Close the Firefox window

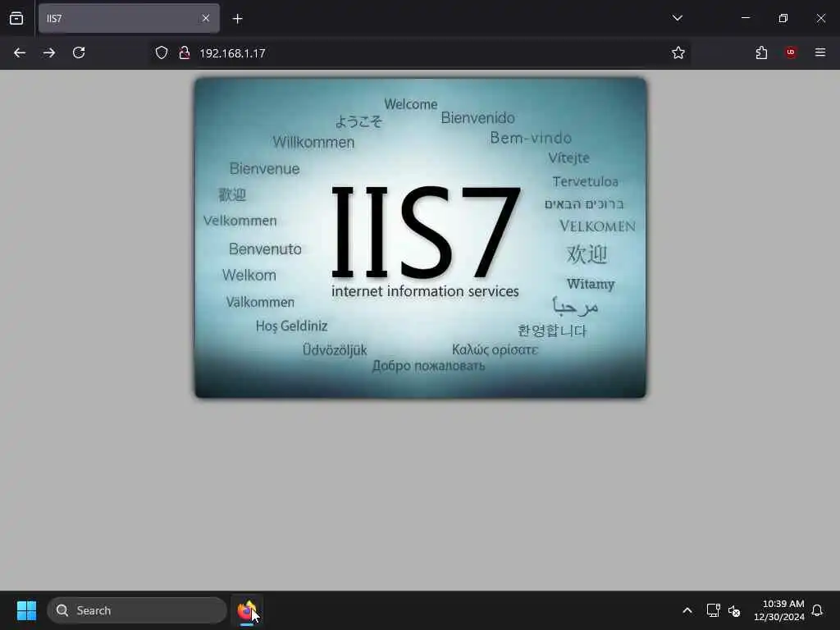click(820, 18)
